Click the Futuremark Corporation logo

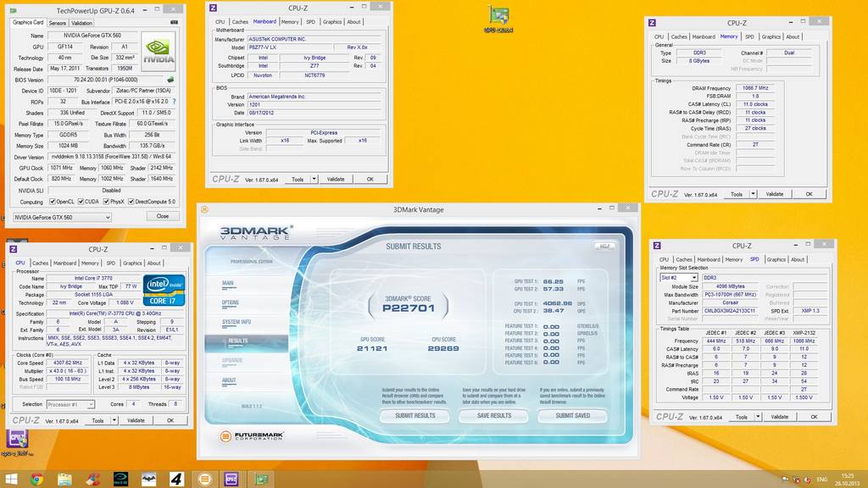(252, 436)
